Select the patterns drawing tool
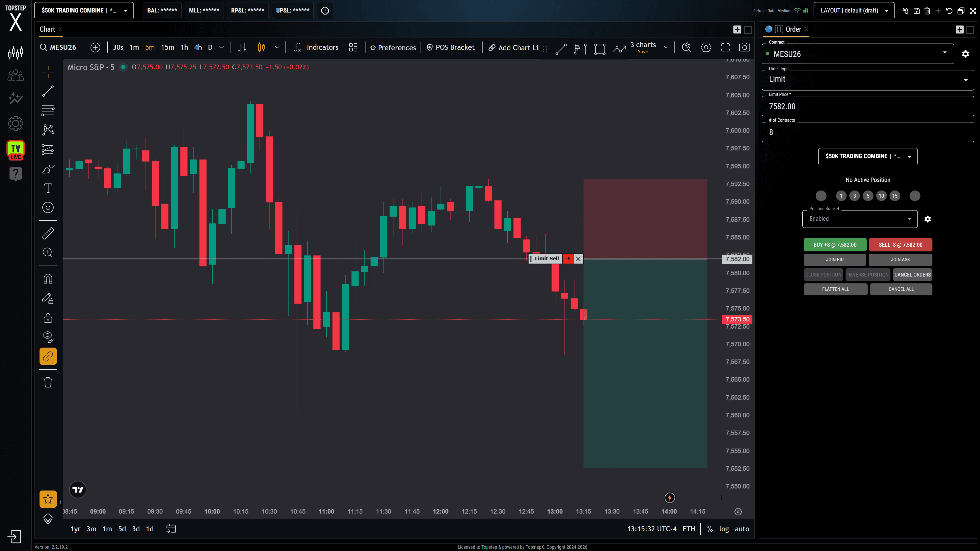The width and height of the screenshot is (980, 551). point(48,130)
